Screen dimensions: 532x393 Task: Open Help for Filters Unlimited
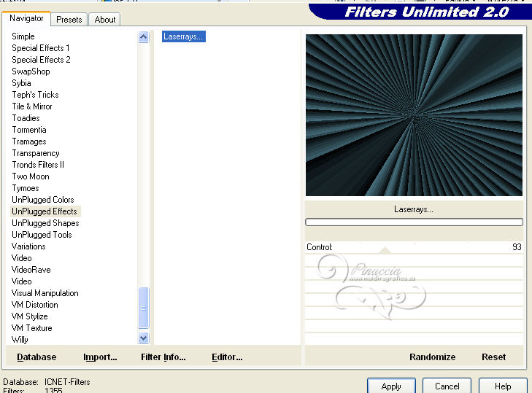tap(503, 386)
